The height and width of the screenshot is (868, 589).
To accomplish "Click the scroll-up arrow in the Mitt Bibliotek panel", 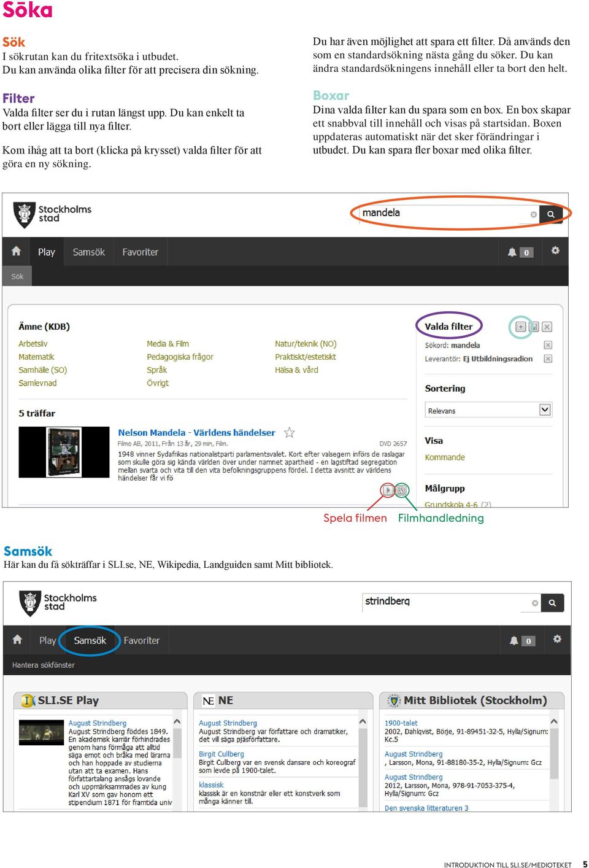I will tap(554, 722).
